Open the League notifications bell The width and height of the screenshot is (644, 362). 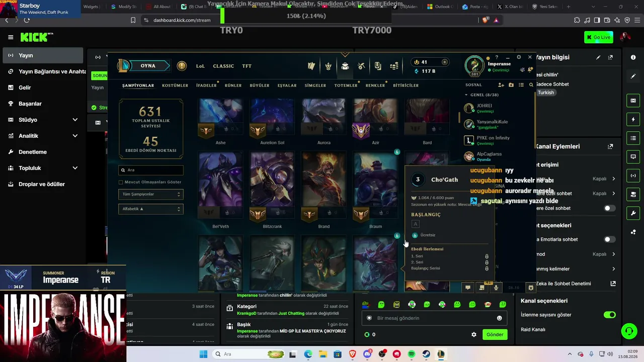(x=529, y=69)
